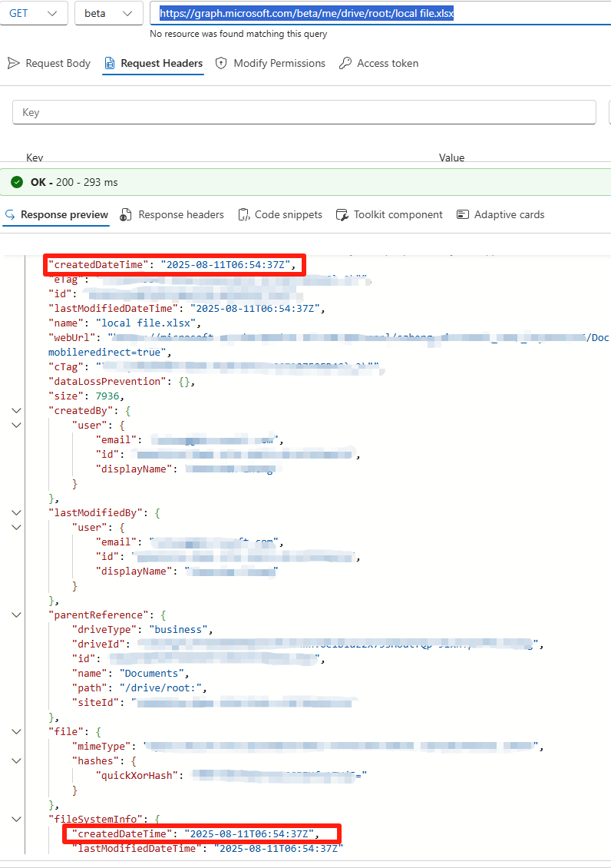Switch to Response preview tab
This screenshot has height=868, width=611.
(56, 215)
